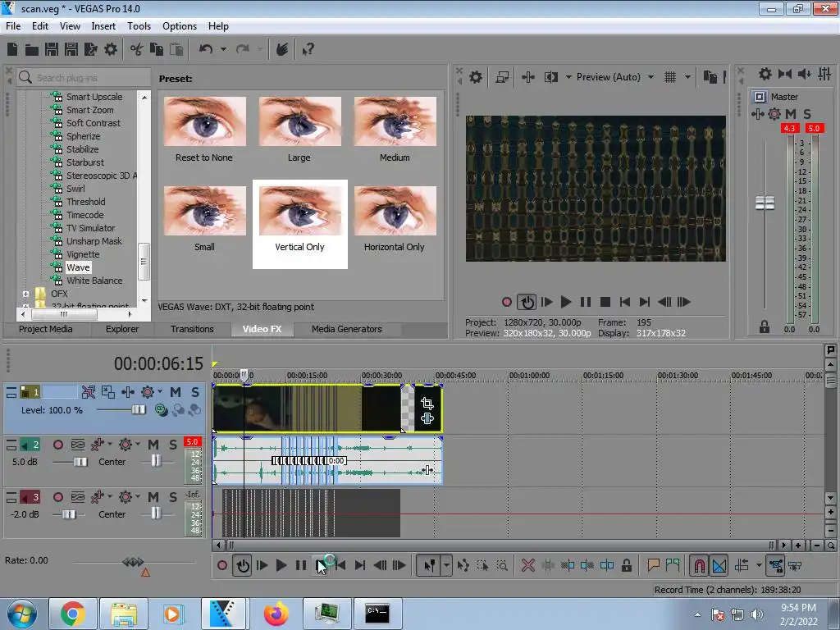Solo audio track 3
Viewport: 840px width, 630px height.
[173, 497]
